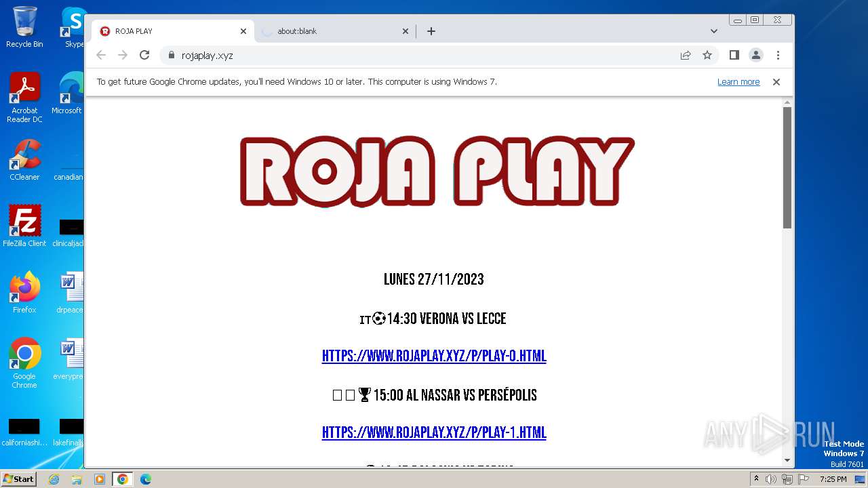The width and height of the screenshot is (868, 488).
Task: Minimize the Chrome window
Action: (738, 20)
